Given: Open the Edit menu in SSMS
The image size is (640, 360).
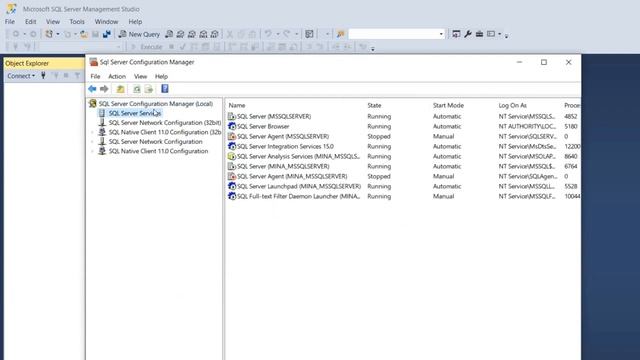Looking at the screenshot, I should pos(31,22).
